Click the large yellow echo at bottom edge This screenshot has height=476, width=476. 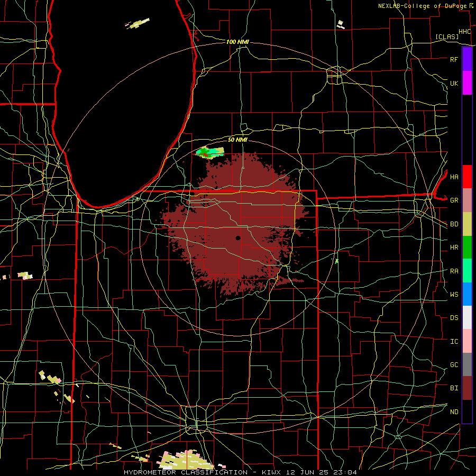pos(186,461)
